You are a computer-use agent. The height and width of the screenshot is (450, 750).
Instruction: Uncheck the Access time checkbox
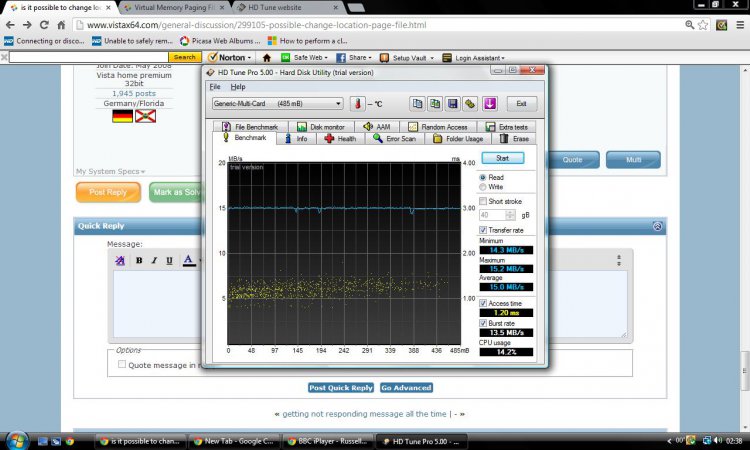[483, 303]
